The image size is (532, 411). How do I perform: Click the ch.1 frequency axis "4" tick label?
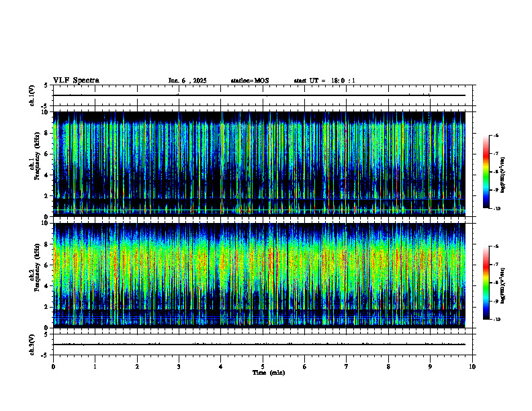pos(47,175)
